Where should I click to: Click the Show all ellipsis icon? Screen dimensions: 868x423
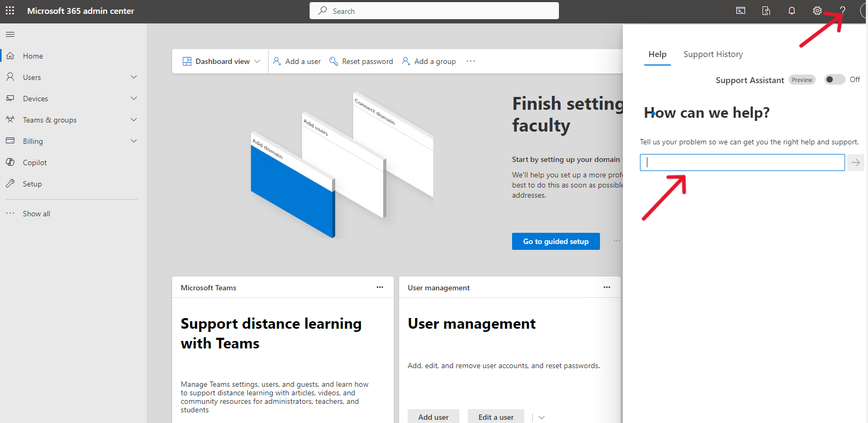click(10, 214)
